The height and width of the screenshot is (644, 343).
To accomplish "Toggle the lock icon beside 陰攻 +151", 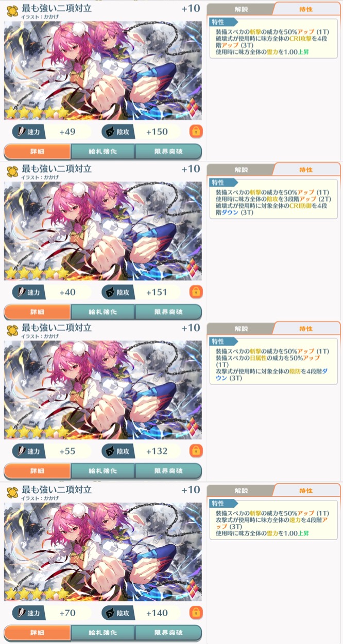I will point(196,292).
